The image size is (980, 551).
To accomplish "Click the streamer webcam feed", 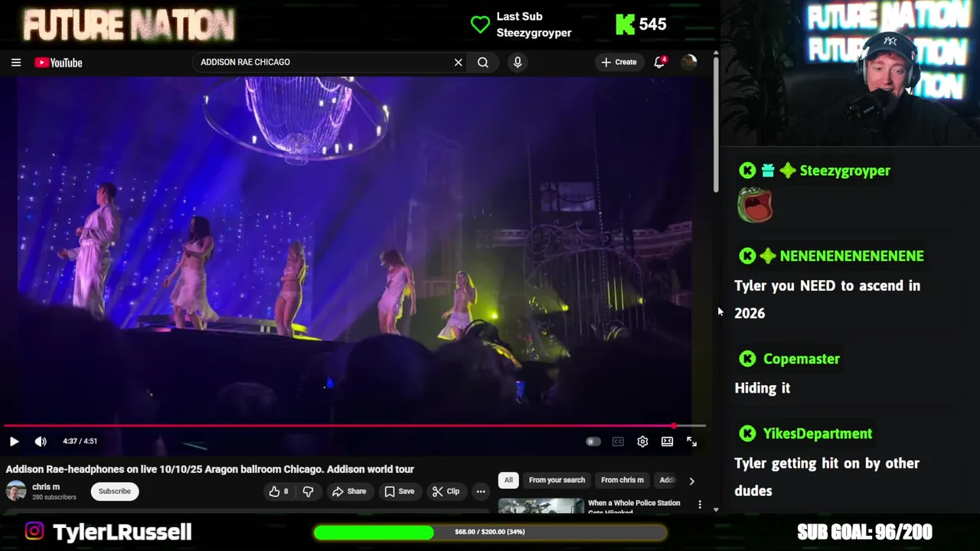I will tap(850, 73).
